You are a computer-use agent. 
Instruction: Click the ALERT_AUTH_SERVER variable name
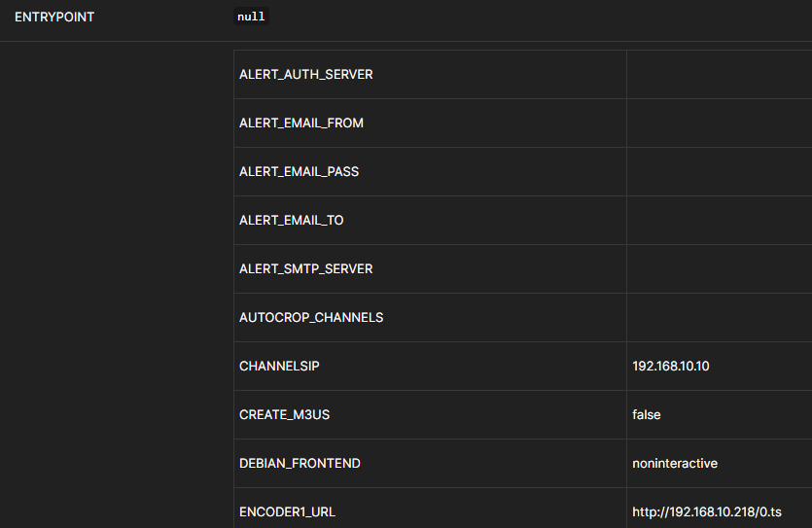(305, 75)
